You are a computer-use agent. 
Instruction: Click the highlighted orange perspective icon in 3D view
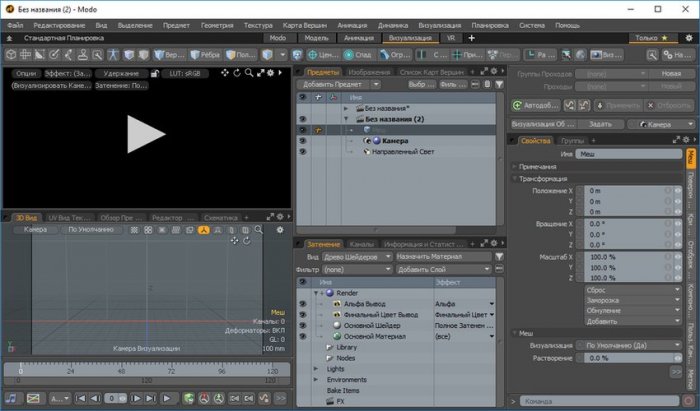coord(203,229)
